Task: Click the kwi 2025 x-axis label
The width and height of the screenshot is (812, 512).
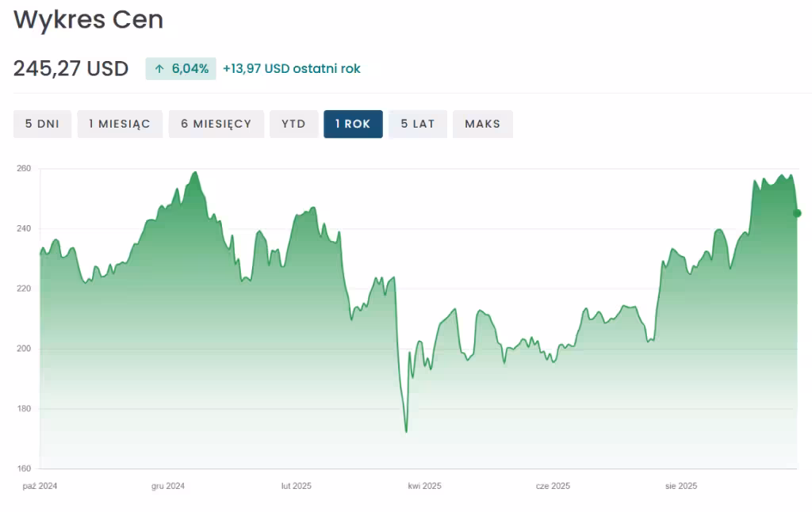Action: click(x=424, y=486)
